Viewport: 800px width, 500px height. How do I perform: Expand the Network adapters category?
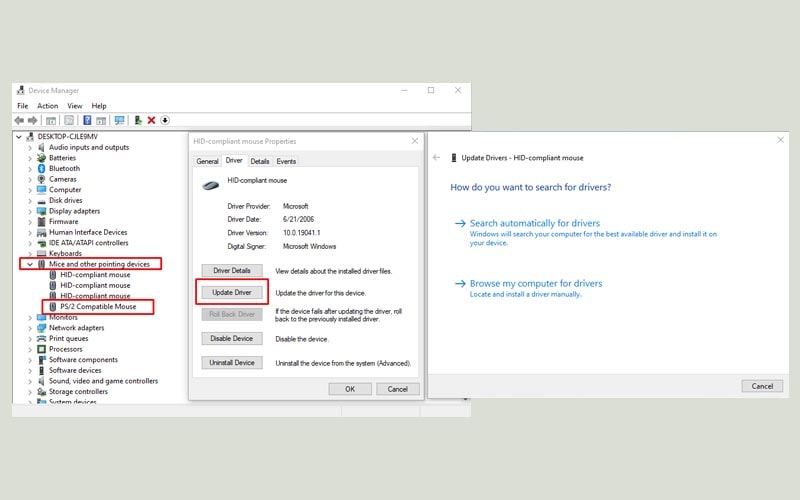tap(29, 328)
